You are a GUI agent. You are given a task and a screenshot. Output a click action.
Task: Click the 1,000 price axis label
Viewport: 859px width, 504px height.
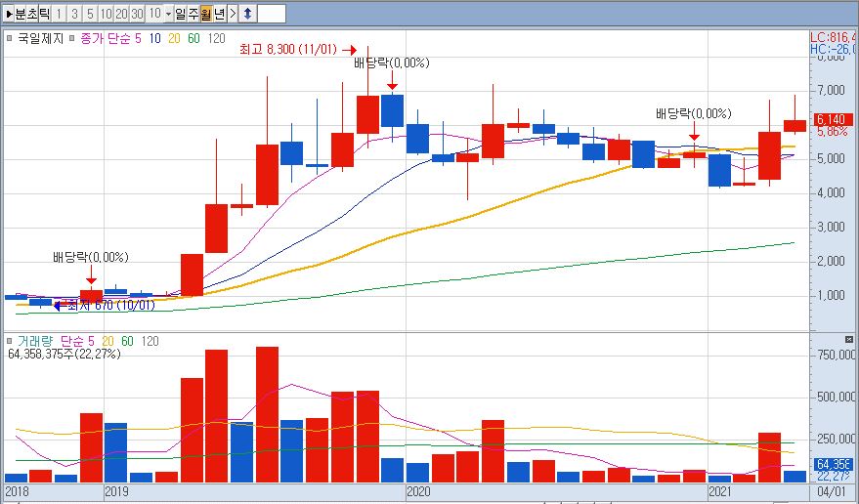831,296
